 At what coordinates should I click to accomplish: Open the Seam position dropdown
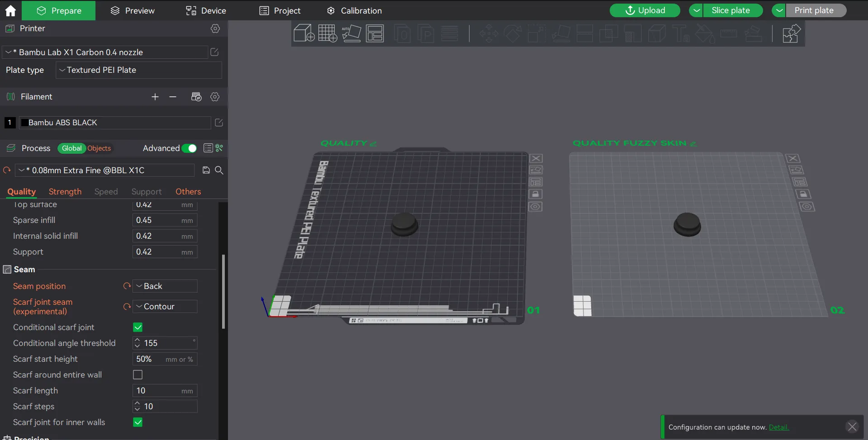click(165, 286)
